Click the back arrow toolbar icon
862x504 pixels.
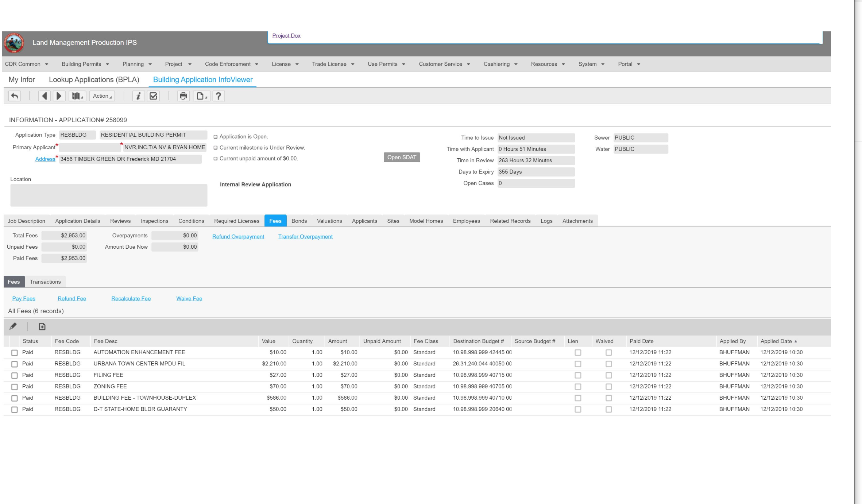coord(15,96)
